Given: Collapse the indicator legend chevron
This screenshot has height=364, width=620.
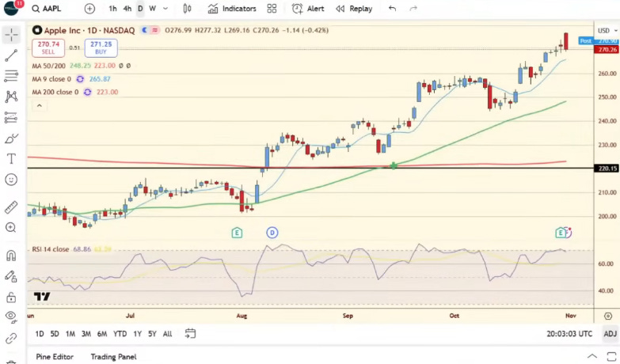Looking at the screenshot, I should 39,105.
